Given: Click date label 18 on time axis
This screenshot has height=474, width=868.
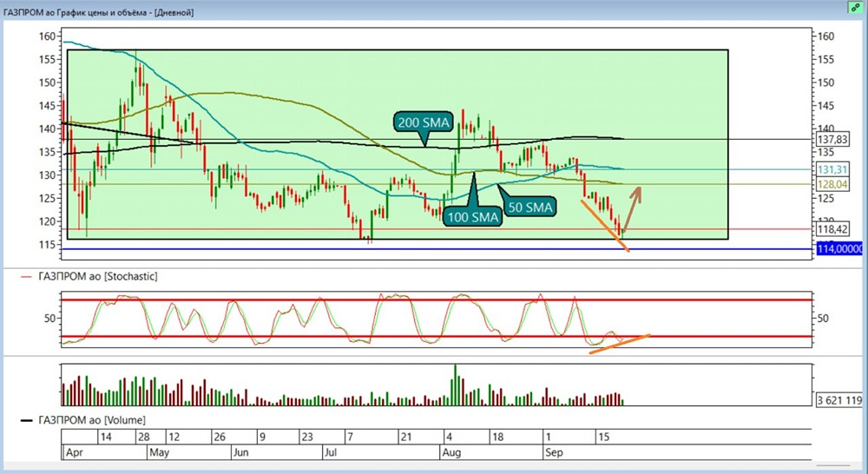Looking at the screenshot, I should click(x=497, y=437).
